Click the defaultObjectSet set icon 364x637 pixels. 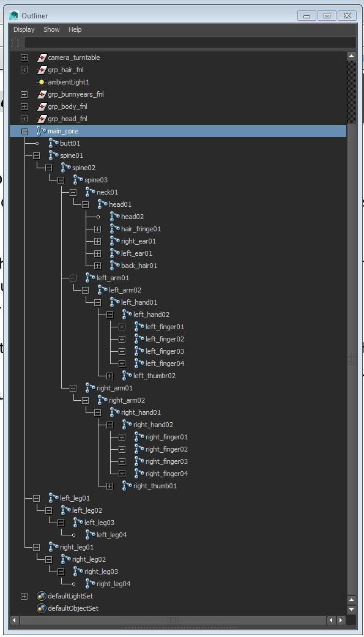tap(42, 608)
